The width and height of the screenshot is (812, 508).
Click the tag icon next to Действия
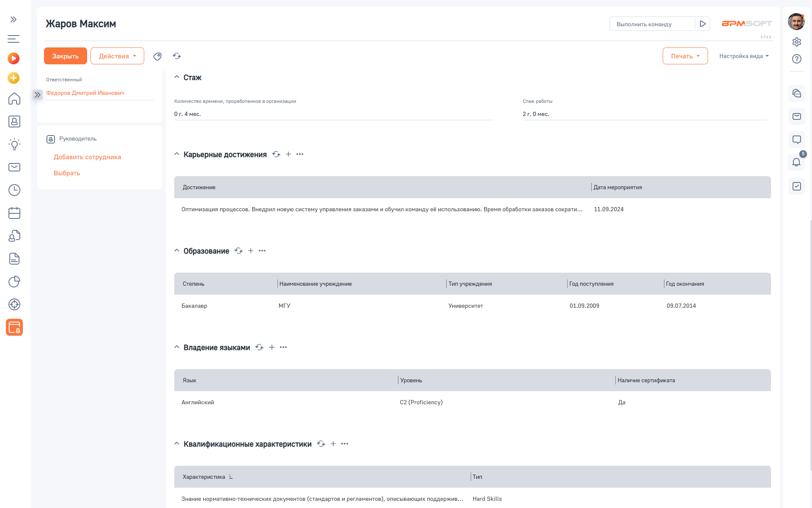click(157, 56)
